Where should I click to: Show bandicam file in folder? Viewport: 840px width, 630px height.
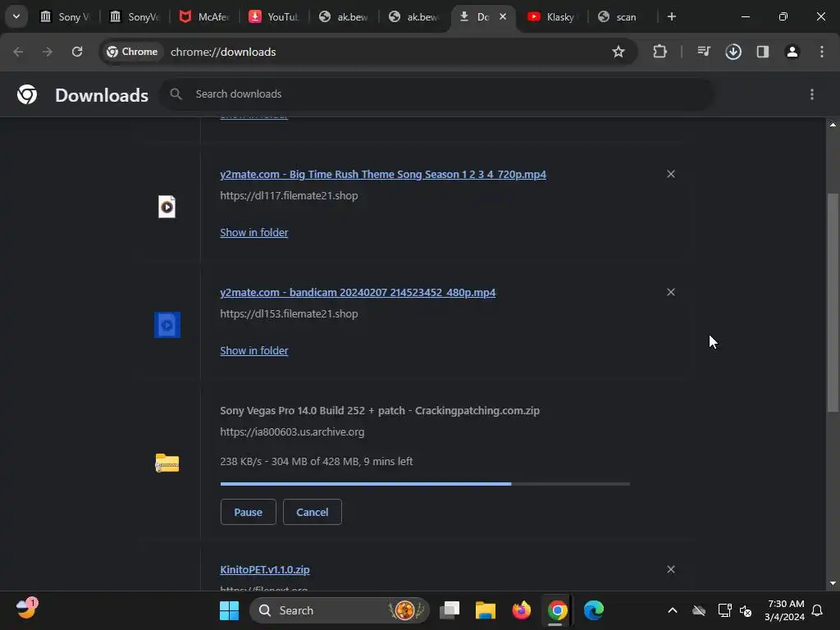click(x=254, y=351)
